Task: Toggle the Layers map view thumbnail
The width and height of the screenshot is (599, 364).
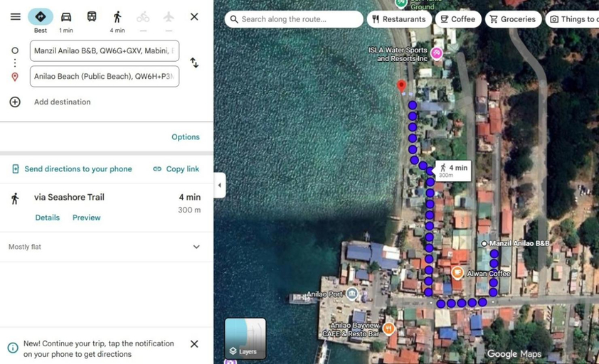Action: click(x=245, y=339)
